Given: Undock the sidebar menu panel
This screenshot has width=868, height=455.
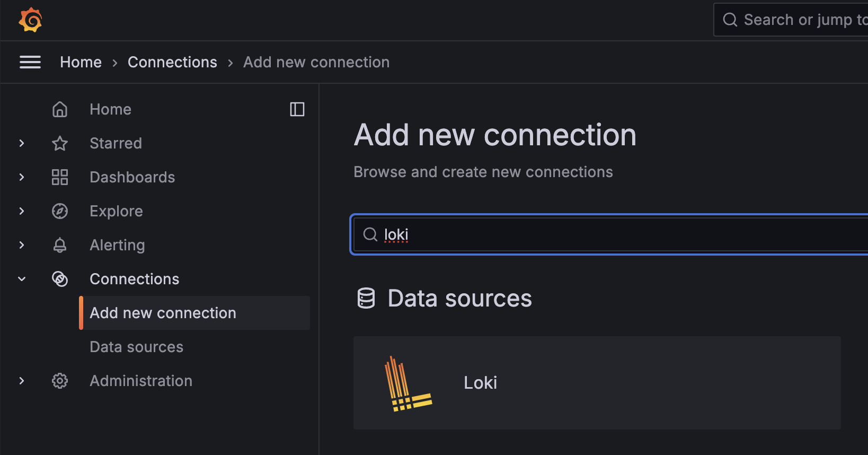Looking at the screenshot, I should tap(297, 109).
